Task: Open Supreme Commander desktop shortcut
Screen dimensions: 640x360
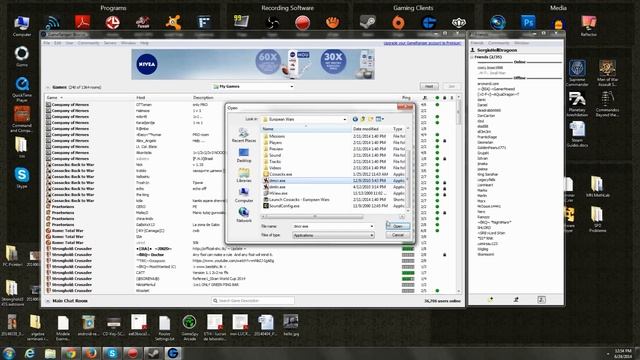Action: [x=577, y=73]
